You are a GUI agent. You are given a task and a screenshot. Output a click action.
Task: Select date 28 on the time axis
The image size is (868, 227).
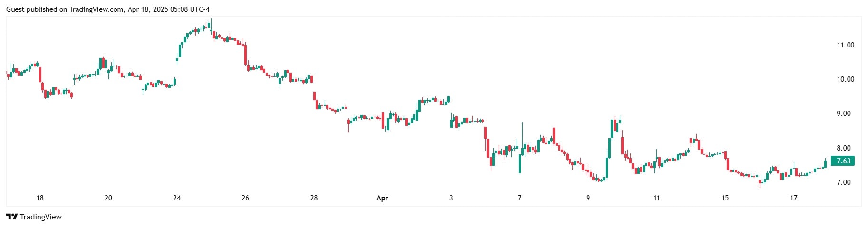point(314,198)
